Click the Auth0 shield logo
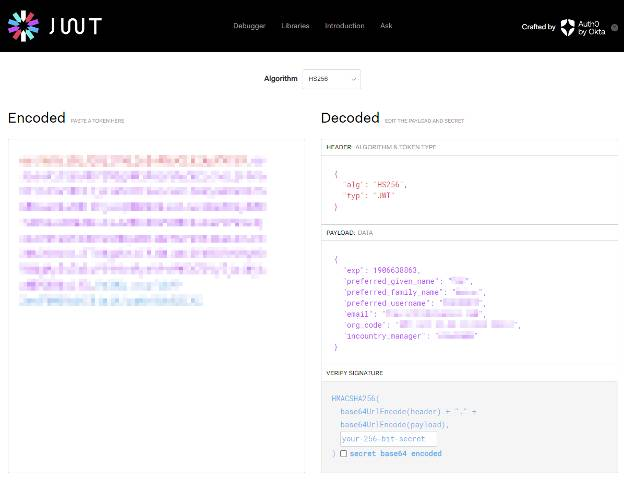Viewport: 624px width, 480px height. 567,27
